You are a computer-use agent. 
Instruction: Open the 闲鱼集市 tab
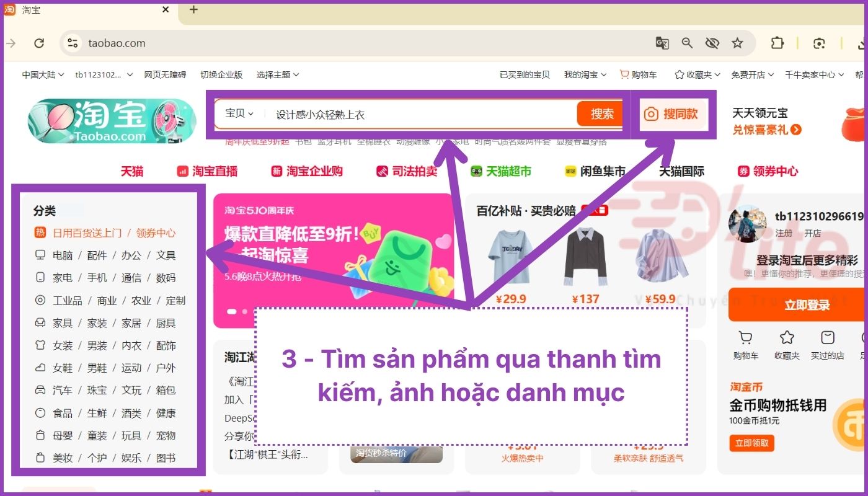(595, 171)
